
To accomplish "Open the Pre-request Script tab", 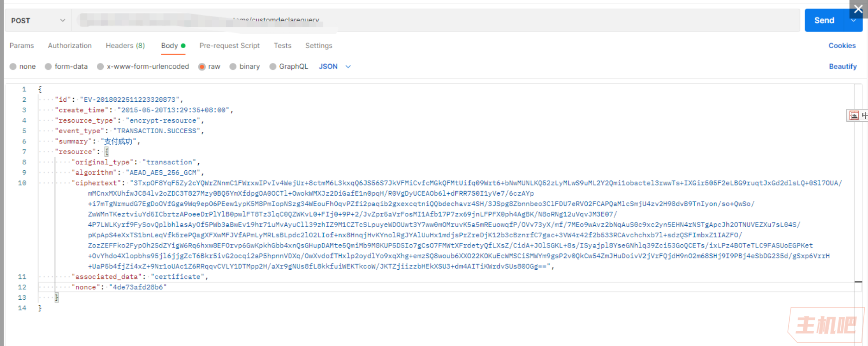I will (x=230, y=45).
